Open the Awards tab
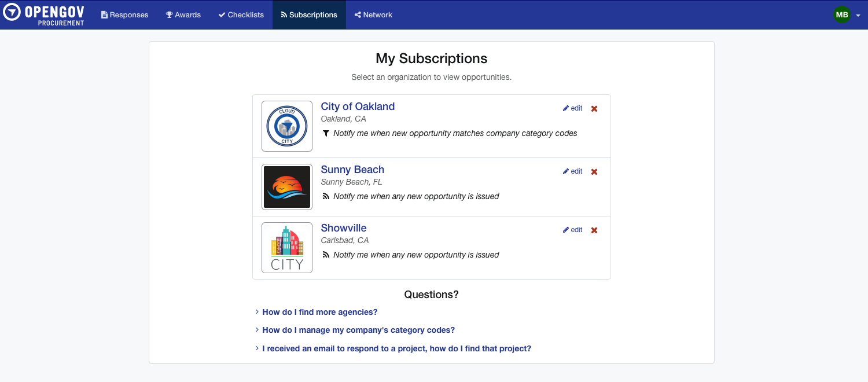868x382 pixels. (183, 15)
